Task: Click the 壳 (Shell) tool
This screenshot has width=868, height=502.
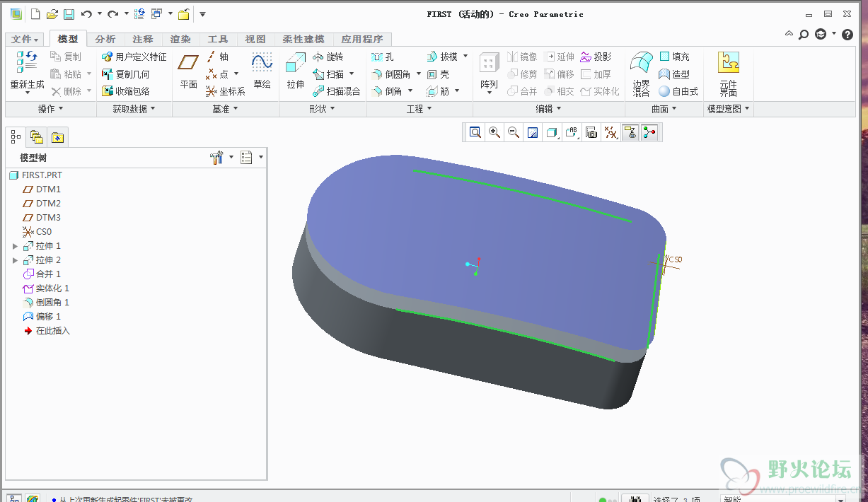Action: tap(438, 74)
